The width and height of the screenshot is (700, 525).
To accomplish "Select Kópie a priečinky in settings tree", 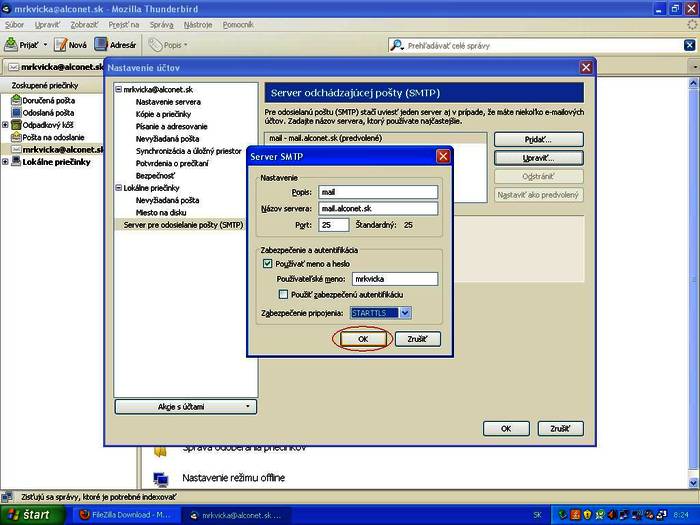I will click(163, 114).
